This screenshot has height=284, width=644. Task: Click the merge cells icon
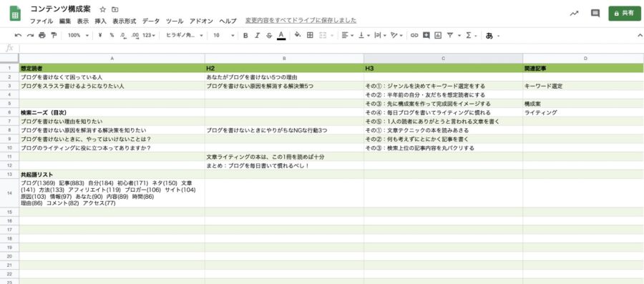pos(323,35)
